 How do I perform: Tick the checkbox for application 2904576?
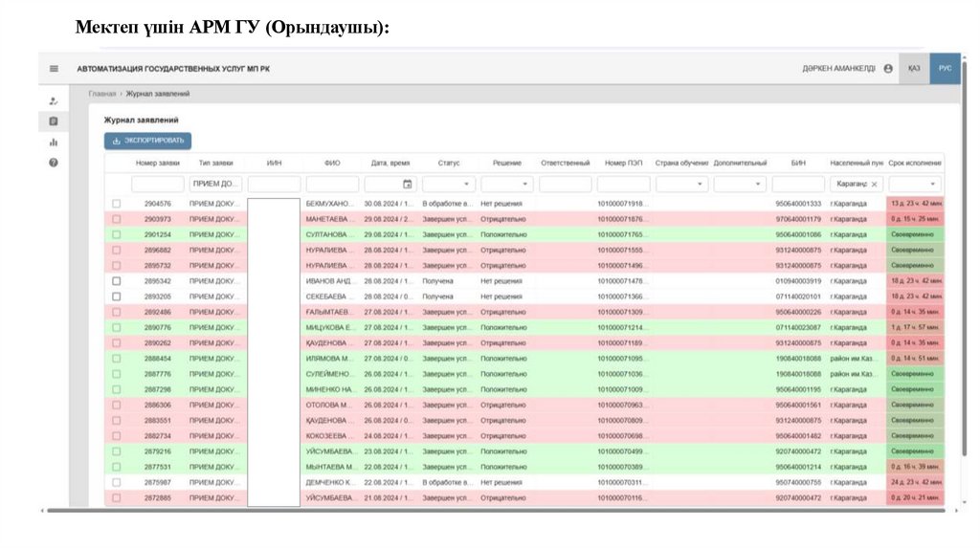(x=116, y=204)
